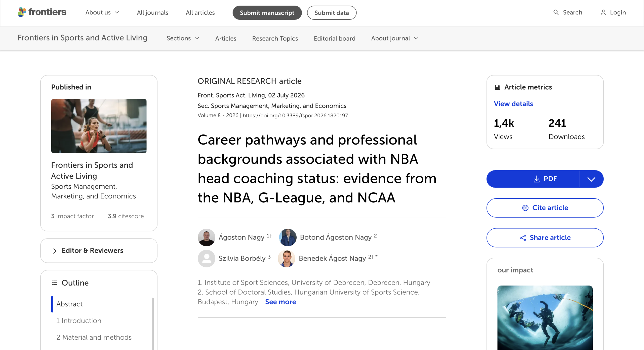This screenshot has height=350, width=644.
Task: Open the PDF options dropdown arrow
Action: click(x=591, y=179)
